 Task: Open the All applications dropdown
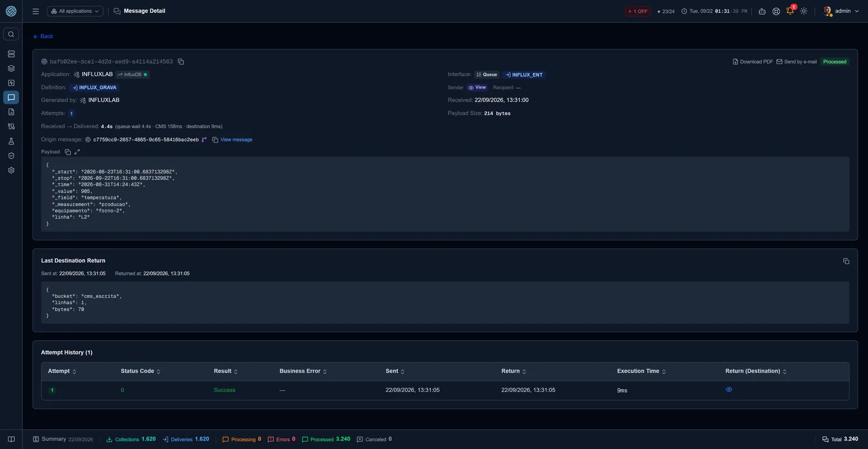75,11
